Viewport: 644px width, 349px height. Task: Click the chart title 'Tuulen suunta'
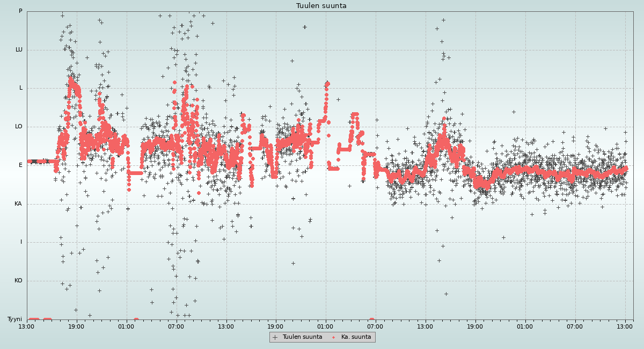321,6
